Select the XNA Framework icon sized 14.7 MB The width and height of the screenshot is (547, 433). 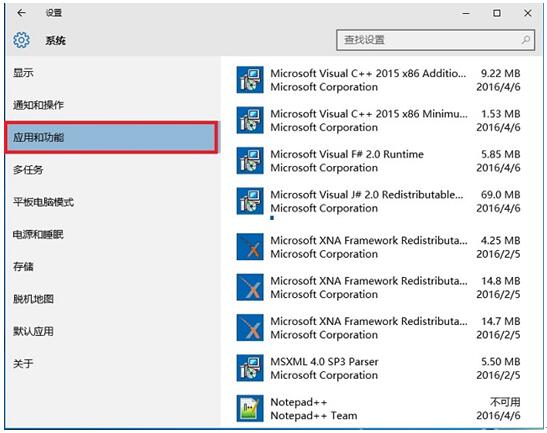pyautogui.click(x=250, y=328)
